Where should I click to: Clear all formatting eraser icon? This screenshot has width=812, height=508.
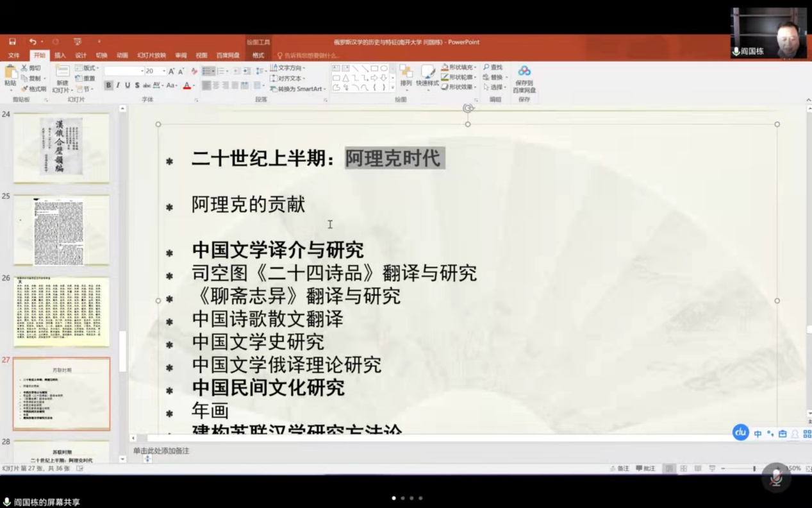[x=194, y=71]
